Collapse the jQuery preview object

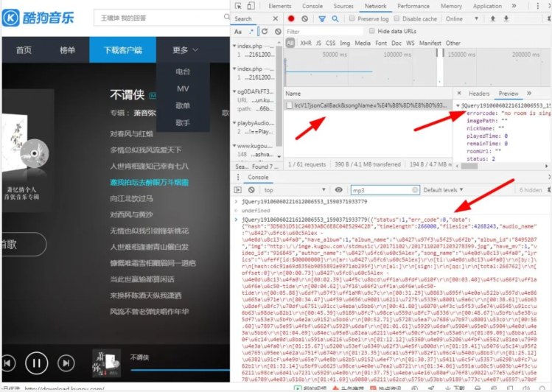click(458, 105)
